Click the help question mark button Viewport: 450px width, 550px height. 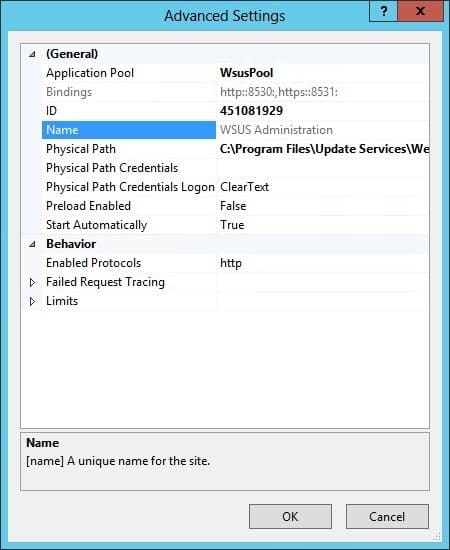pyautogui.click(x=384, y=11)
